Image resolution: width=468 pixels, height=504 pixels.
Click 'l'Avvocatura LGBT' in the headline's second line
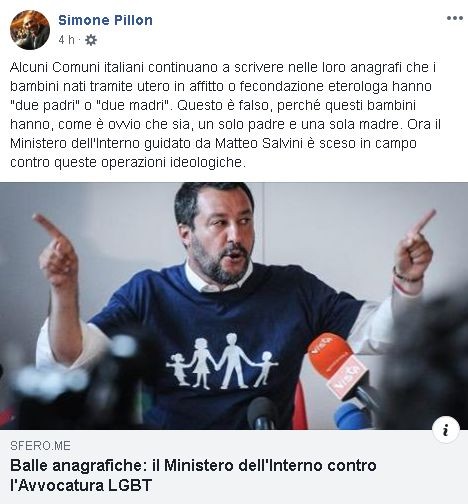point(81,485)
